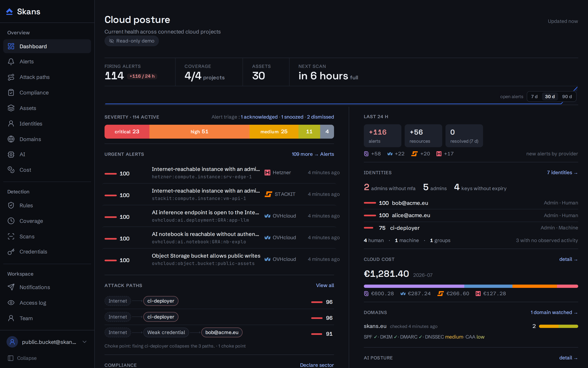Click the Compliance clipboard icon
This screenshot has height=368, width=588.
click(11, 92)
